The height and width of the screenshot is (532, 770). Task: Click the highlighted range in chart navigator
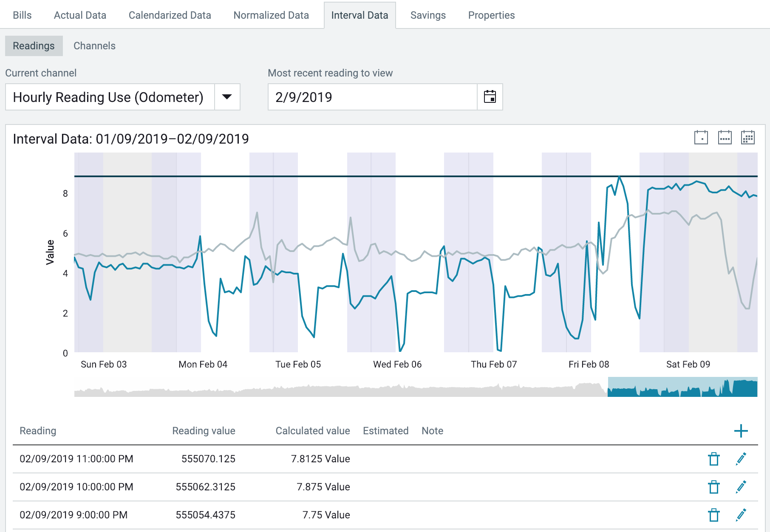click(682, 387)
